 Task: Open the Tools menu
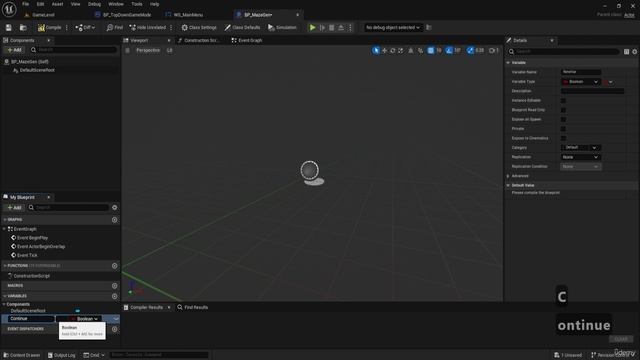point(137,4)
